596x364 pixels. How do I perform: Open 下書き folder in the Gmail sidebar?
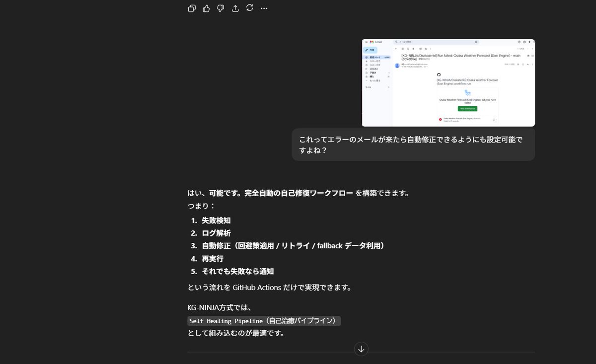373,73
